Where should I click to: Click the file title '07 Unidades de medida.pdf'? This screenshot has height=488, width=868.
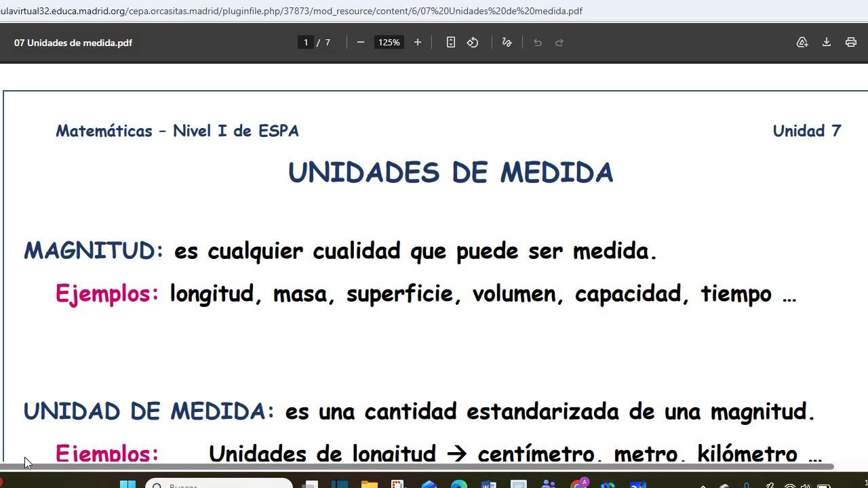[73, 43]
